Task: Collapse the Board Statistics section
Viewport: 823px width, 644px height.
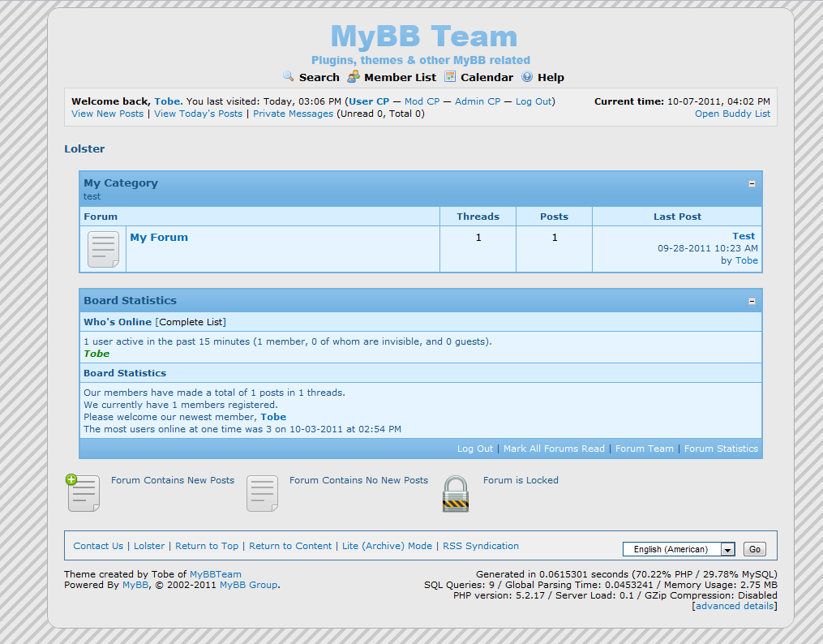Action: pyautogui.click(x=752, y=302)
